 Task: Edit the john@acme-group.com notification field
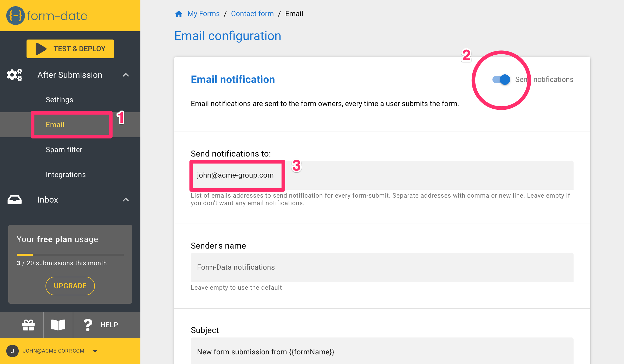tap(235, 175)
